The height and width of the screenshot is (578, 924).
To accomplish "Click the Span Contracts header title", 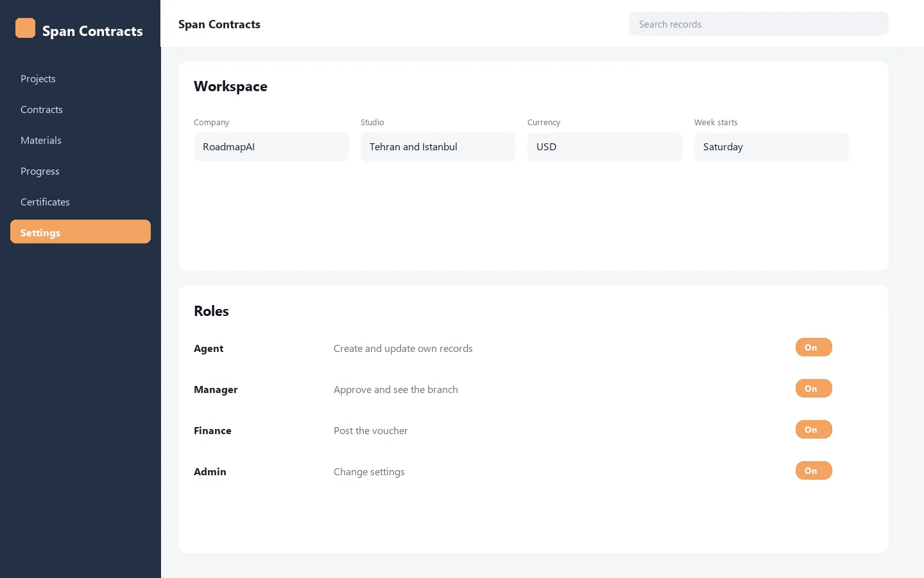I will 219,24.
